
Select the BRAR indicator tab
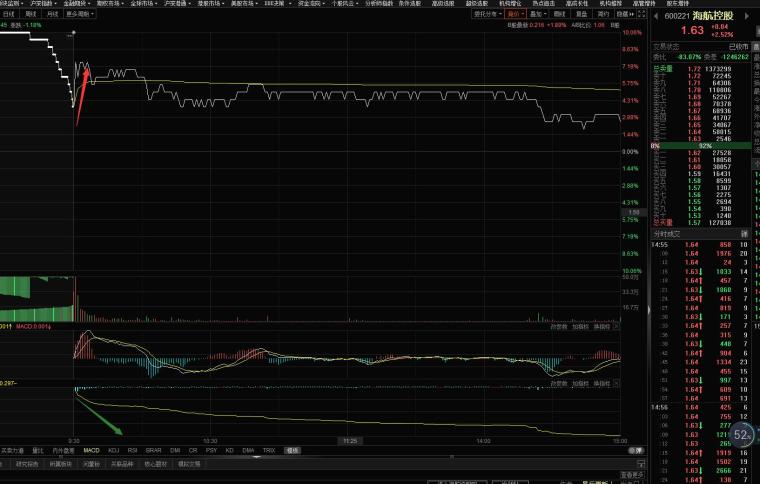(153, 451)
